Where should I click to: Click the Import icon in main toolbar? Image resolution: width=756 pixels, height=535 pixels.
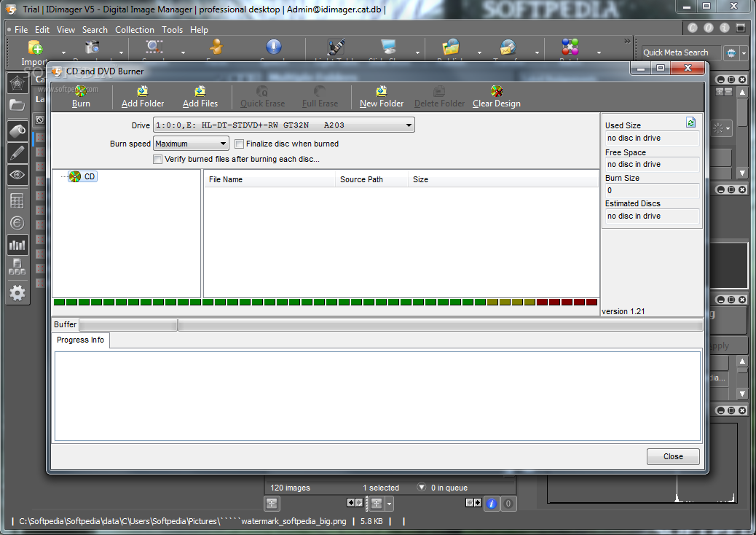click(x=35, y=48)
